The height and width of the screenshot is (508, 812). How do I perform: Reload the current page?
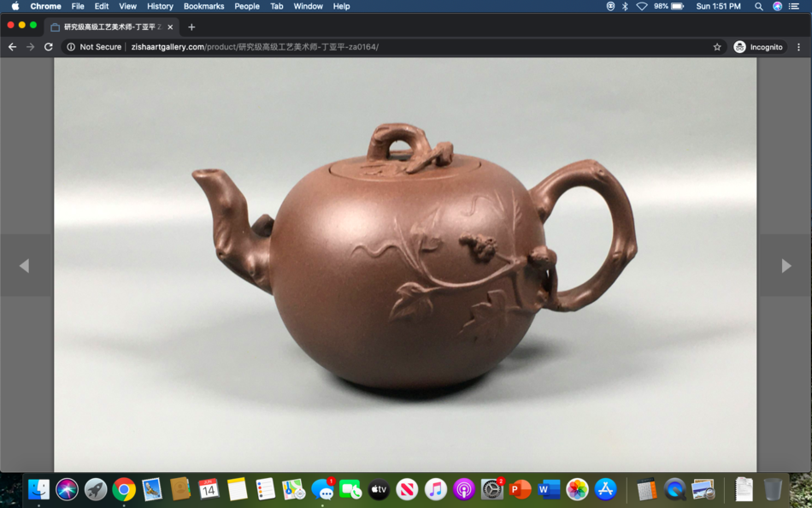tap(49, 47)
